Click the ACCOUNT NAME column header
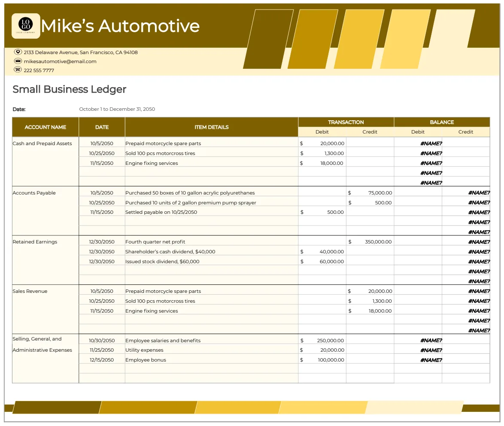This screenshot has width=504, height=426. 46,127
